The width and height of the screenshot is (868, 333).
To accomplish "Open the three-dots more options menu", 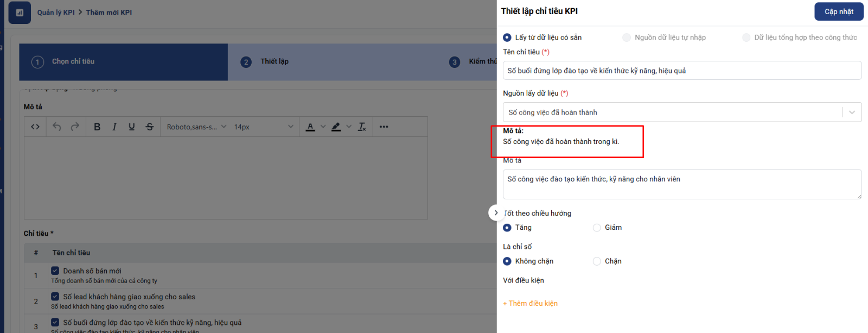I will pyautogui.click(x=384, y=127).
